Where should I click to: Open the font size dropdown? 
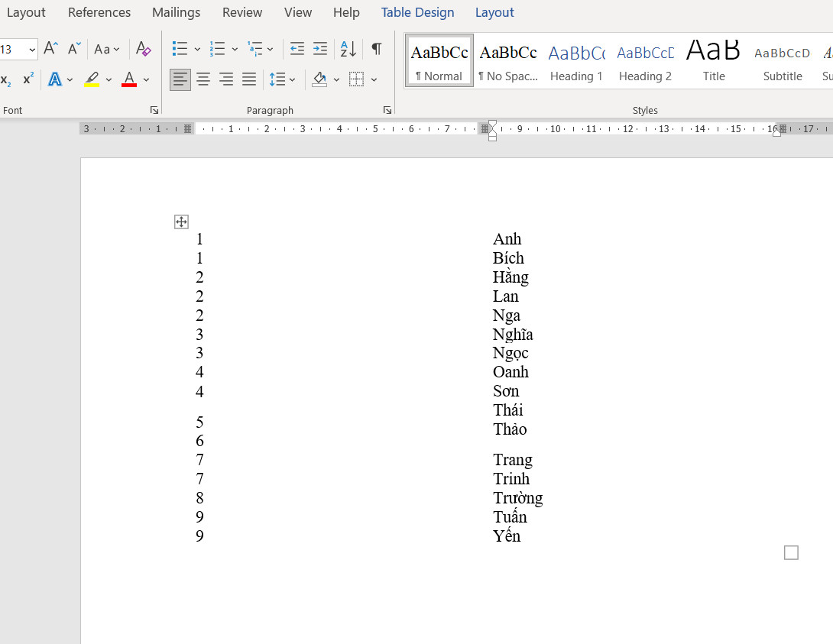(32, 50)
